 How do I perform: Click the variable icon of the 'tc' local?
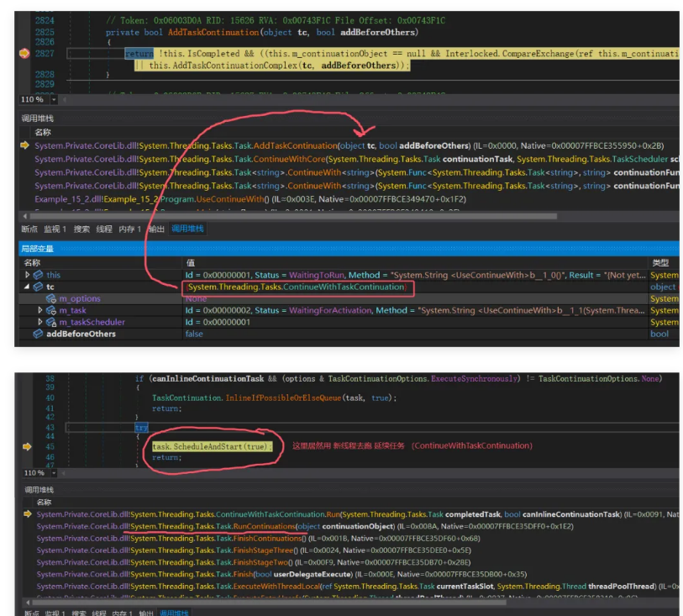pyautogui.click(x=39, y=287)
